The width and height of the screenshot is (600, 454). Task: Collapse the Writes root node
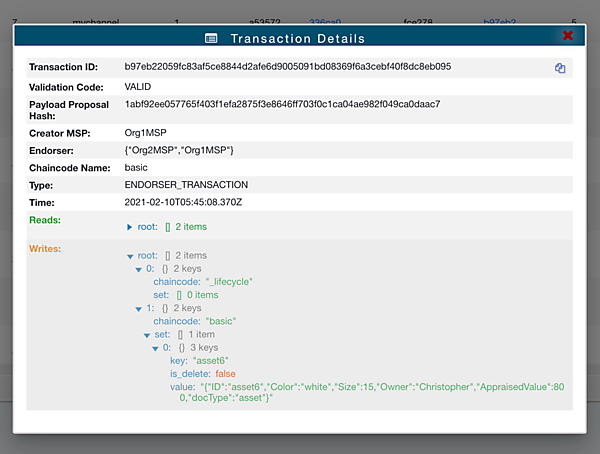(130, 256)
